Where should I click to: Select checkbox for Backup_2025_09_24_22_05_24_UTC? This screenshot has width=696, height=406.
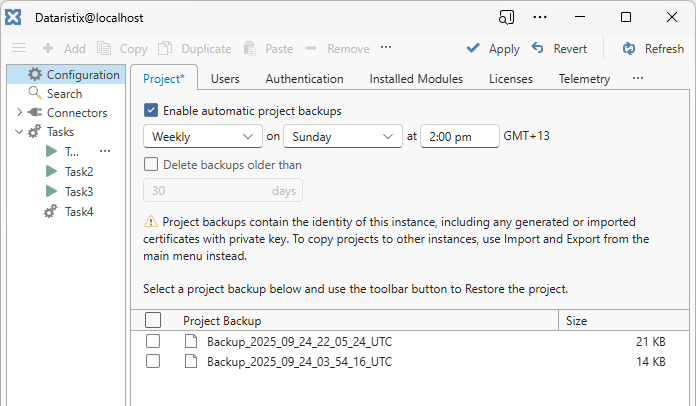click(x=153, y=341)
